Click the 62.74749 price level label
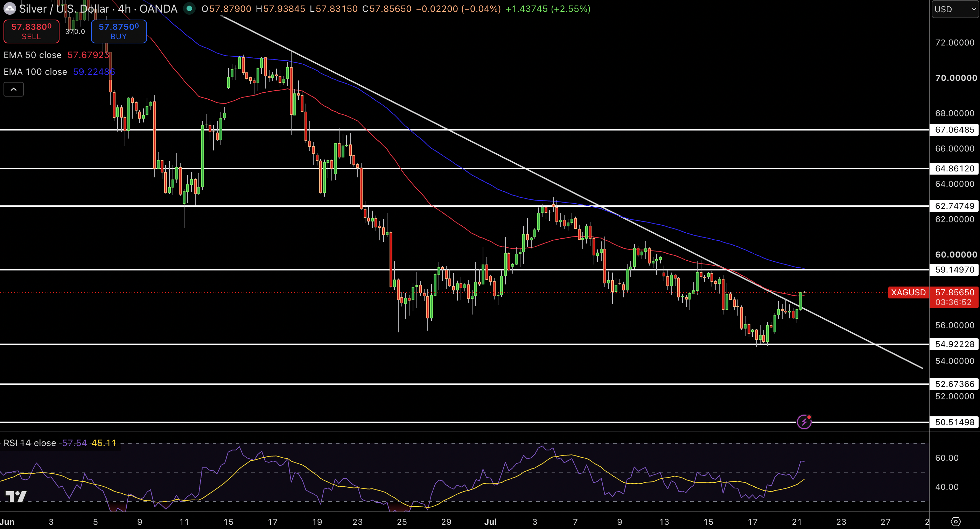Image resolution: width=980 pixels, height=529 pixels. click(x=954, y=206)
